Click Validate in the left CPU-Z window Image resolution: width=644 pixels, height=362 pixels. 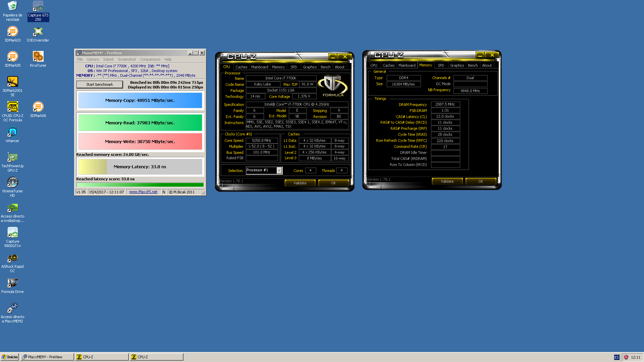[300, 183]
